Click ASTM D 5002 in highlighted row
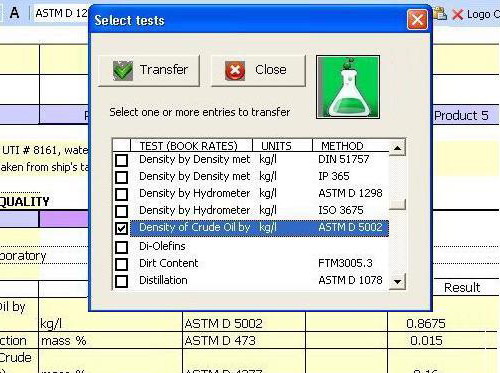This screenshot has width=500, height=373. tap(350, 227)
